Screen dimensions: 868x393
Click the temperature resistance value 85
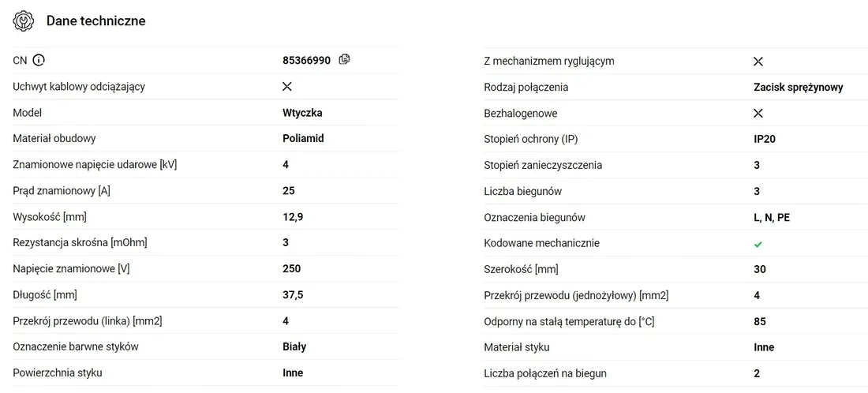coord(760,322)
